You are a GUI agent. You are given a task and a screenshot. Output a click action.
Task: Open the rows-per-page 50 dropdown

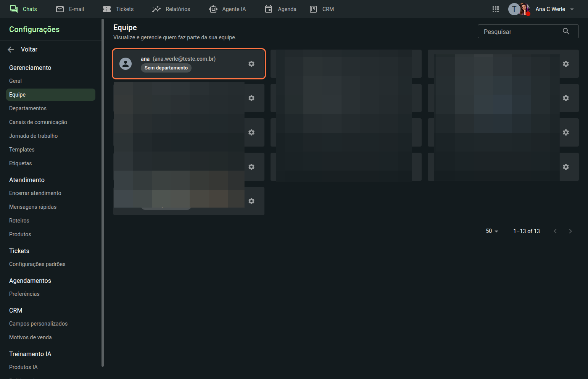tap(492, 231)
